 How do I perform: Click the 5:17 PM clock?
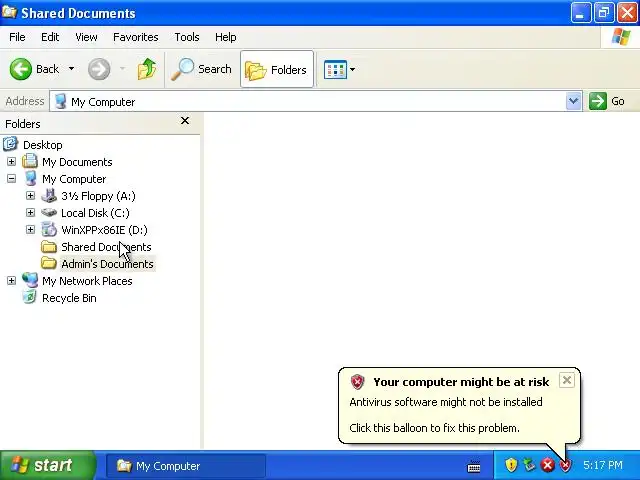[603, 465]
